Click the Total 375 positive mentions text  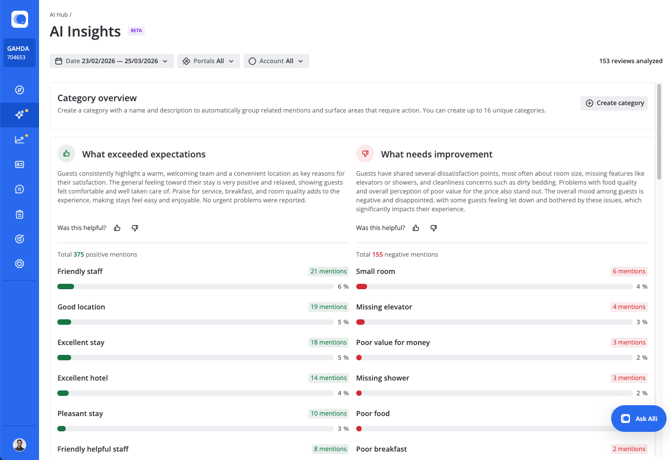97,255
